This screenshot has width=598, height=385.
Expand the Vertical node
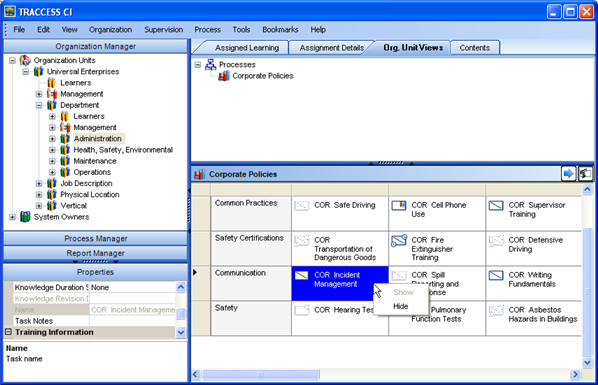tap(39, 206)
